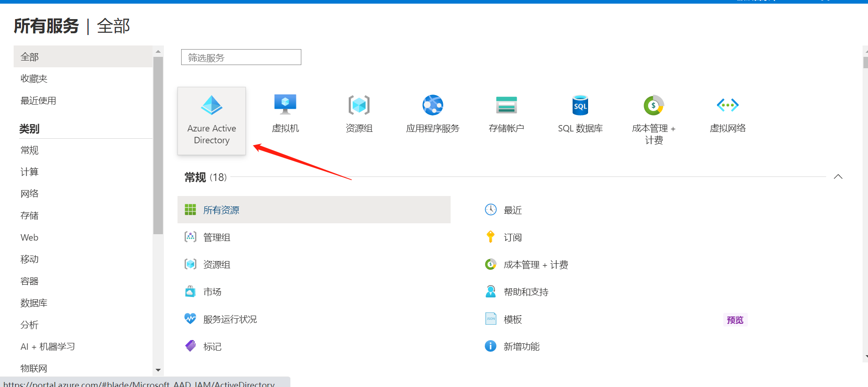
Task: Open the 所有资源 link
Action: [221, 210]
